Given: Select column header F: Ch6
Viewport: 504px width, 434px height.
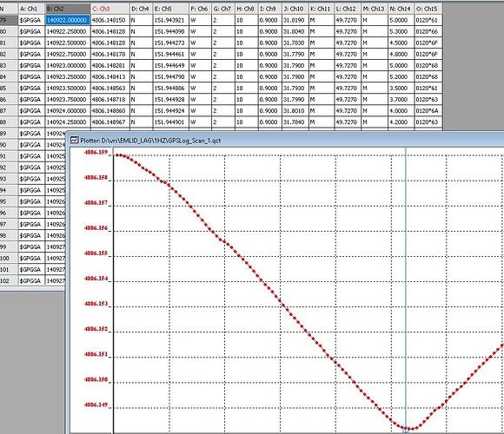Looking at the screenshot, I should pyautogui.click(x=200, y=9).
